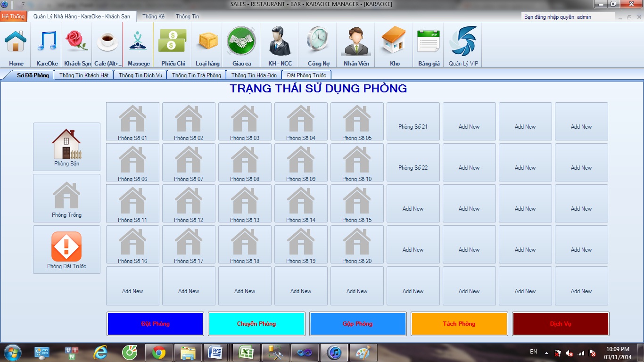Open Phiếu Chi money icon

[x=173, y=45]
